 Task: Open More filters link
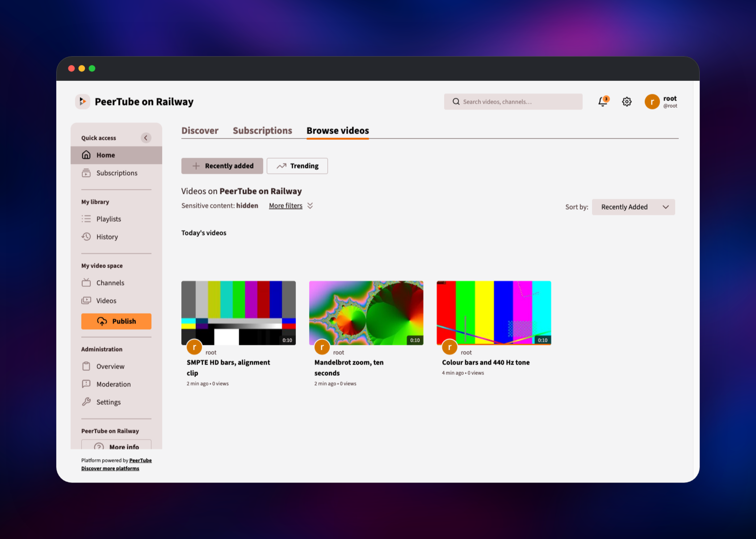(285, 206)
